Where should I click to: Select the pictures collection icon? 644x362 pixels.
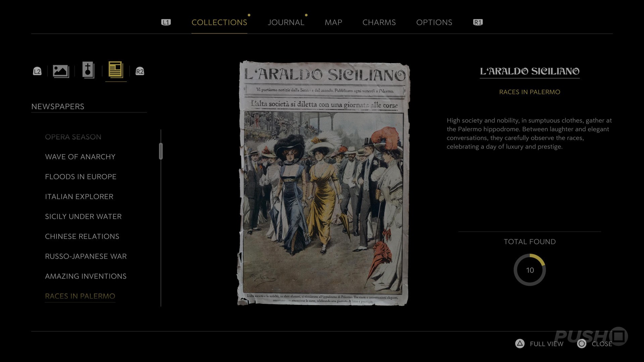pos(61,71)
